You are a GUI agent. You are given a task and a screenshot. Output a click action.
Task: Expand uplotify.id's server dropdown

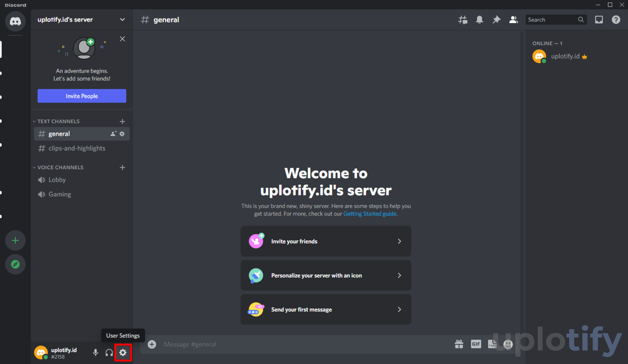82,20
